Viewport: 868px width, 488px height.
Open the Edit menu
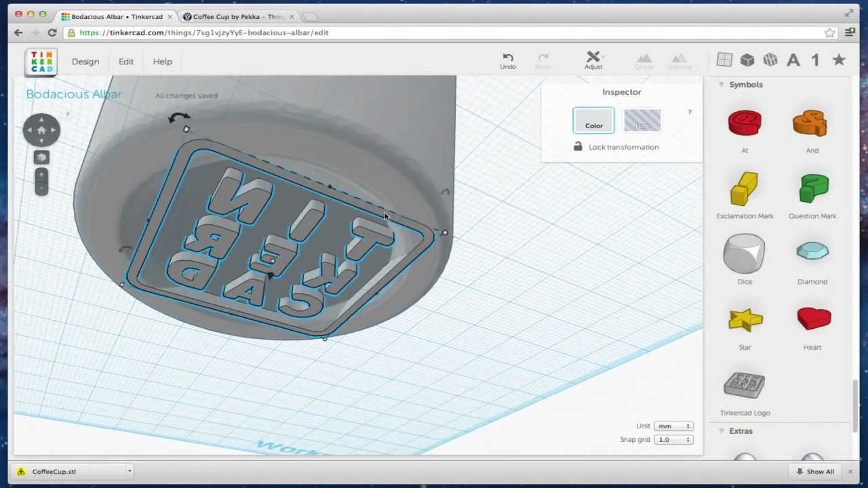(x=126, y=62)
